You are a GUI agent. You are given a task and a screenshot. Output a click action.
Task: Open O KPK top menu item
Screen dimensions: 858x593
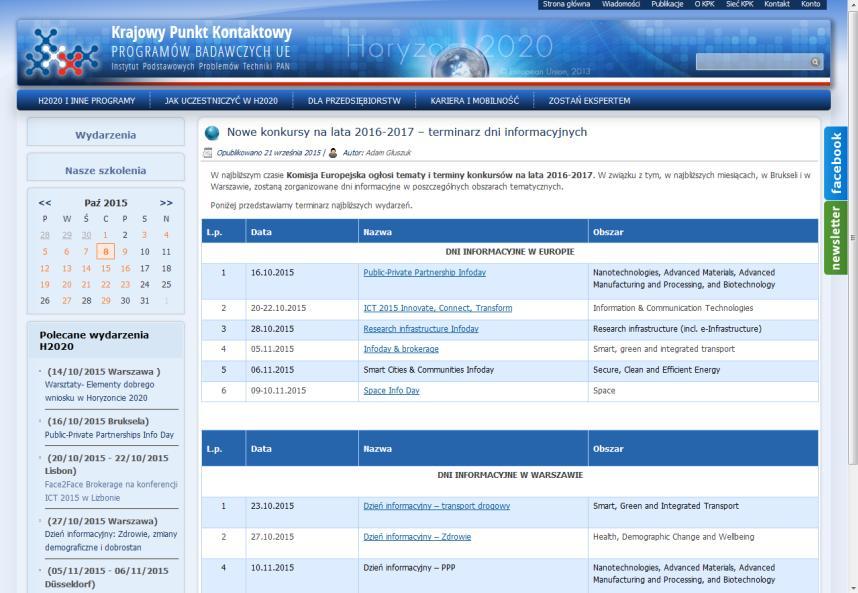coord(704,4)
